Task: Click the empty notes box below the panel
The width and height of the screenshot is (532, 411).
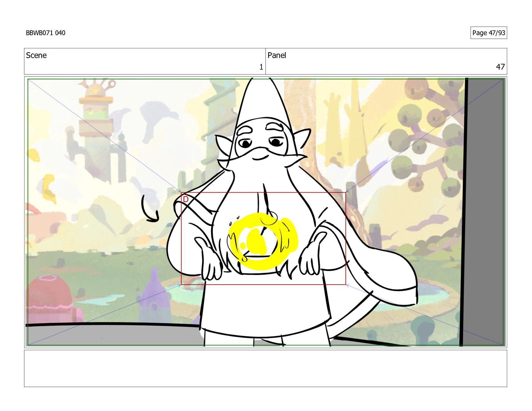Action: click(265, 368)
